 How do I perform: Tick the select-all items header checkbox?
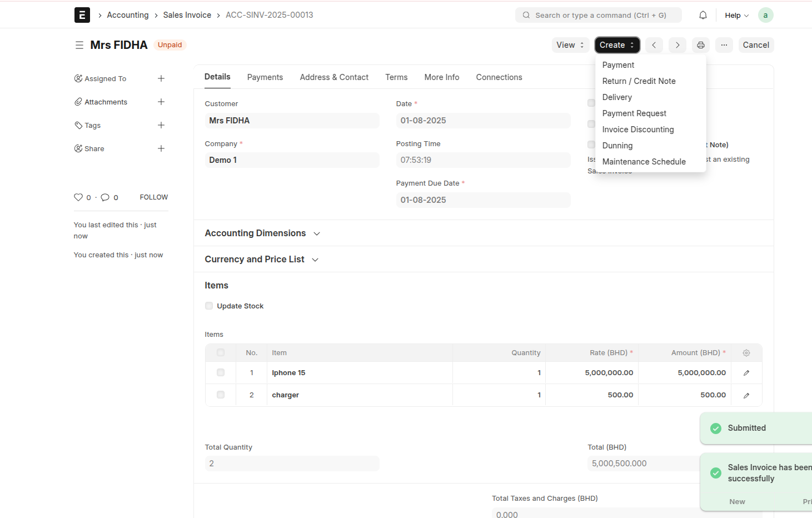pyautogui.click(x=221, y=352)
